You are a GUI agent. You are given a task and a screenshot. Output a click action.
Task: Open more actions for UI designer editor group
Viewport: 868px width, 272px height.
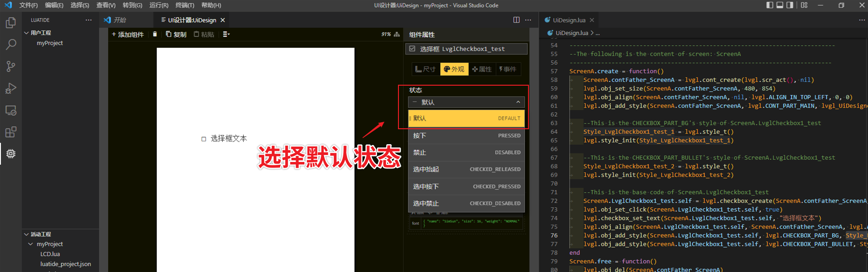click(528, 20)
